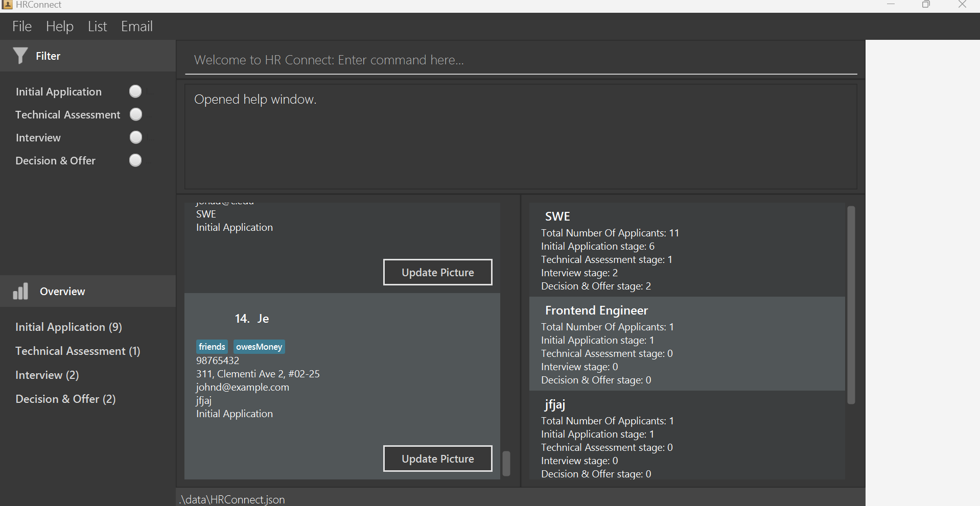Toggle the Technical Assessment filter switch
This screenshot has height=506, width=980.
135,114
